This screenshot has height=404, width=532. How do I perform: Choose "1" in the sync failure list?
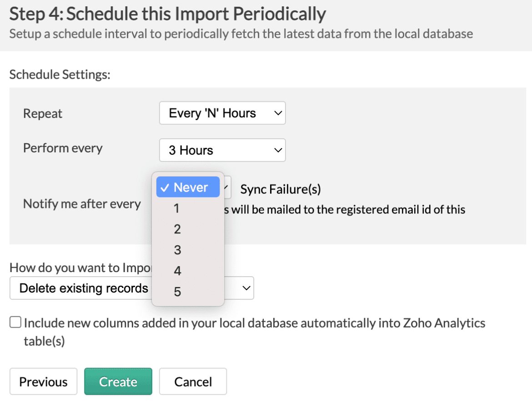coord(177,208)
